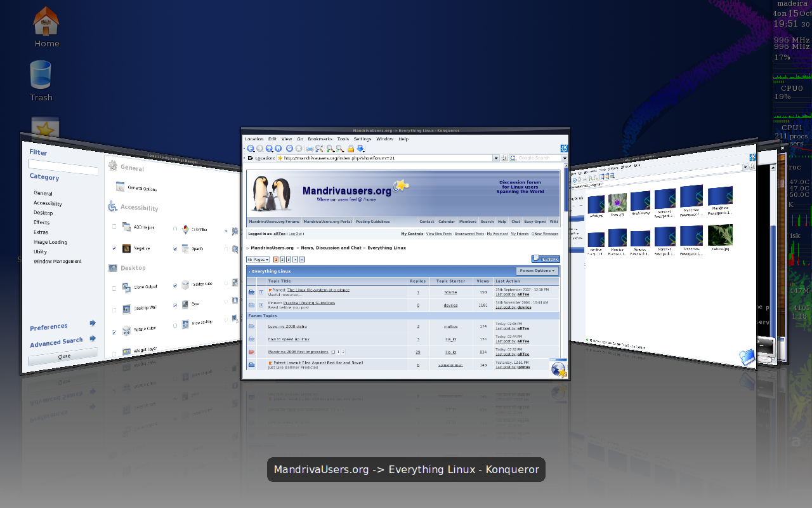
Task: Enable the Colorfilter checkbox
Action: point(175,229)
